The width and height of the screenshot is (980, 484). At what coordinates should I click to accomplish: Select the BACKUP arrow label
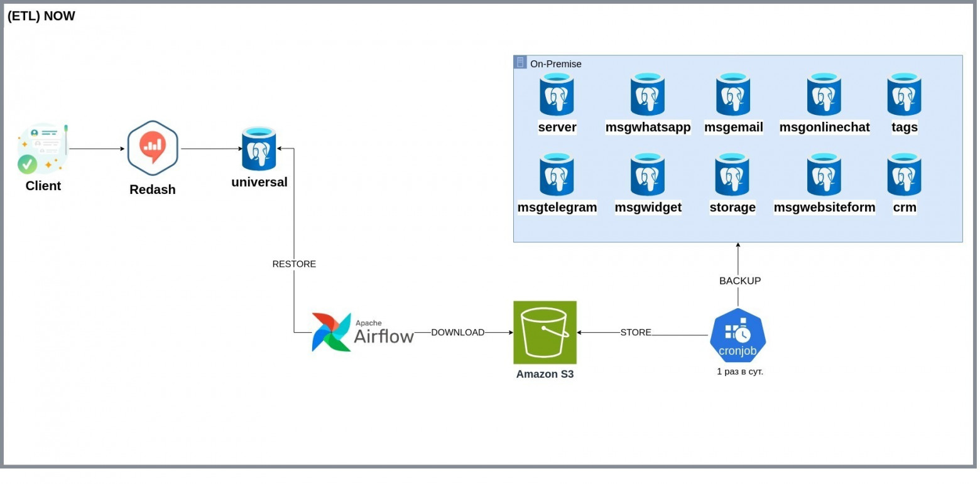(740, 281)
